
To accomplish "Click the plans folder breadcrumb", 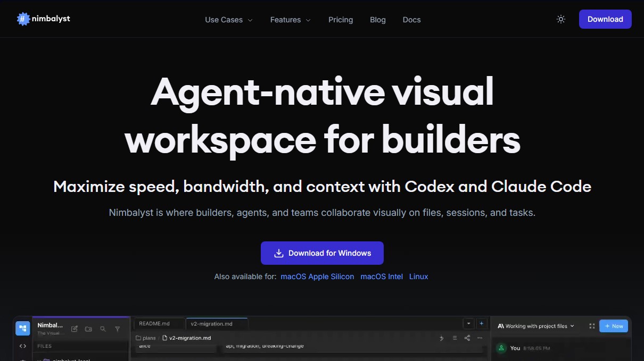I will click(x=145, y=338).
